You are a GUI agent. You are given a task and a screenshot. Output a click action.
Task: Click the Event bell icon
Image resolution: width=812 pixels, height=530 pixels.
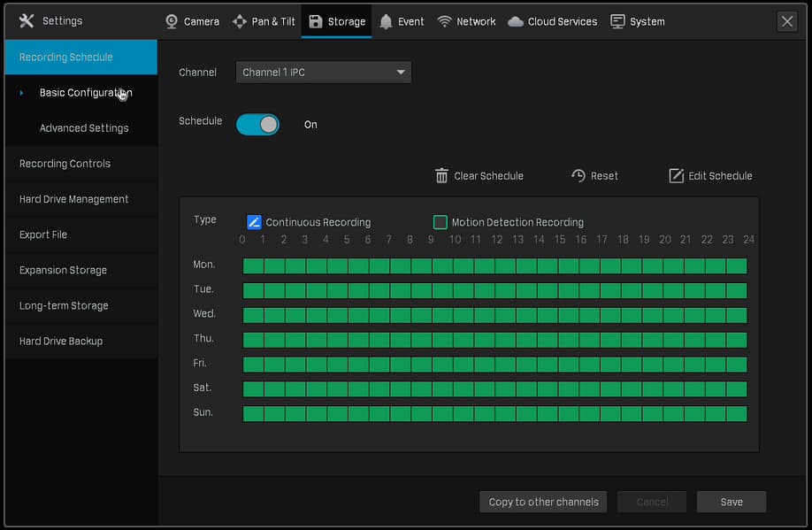(x=386, y=21)
